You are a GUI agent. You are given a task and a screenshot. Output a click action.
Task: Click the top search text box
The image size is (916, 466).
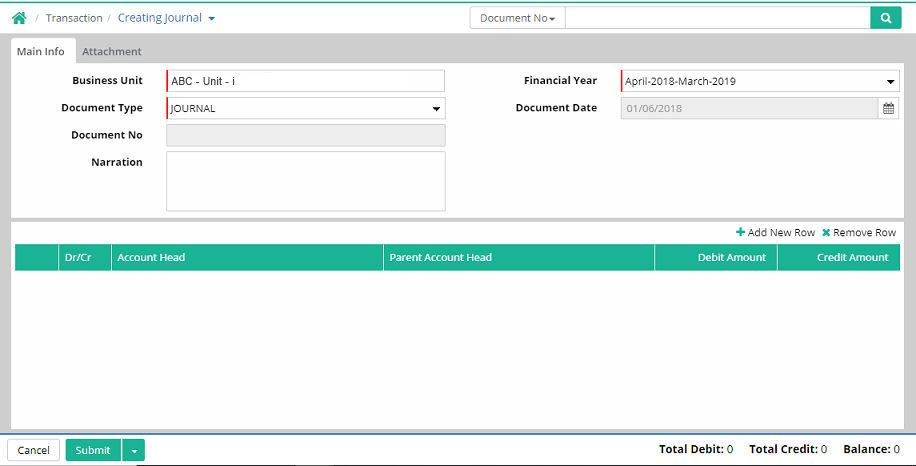(x=717, y=18)
